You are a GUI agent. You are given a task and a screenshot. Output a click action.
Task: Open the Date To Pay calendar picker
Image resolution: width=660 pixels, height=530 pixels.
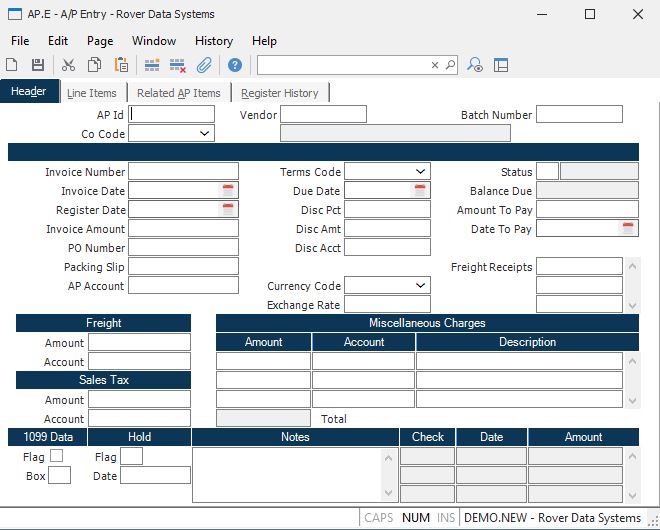pos(628,229)
